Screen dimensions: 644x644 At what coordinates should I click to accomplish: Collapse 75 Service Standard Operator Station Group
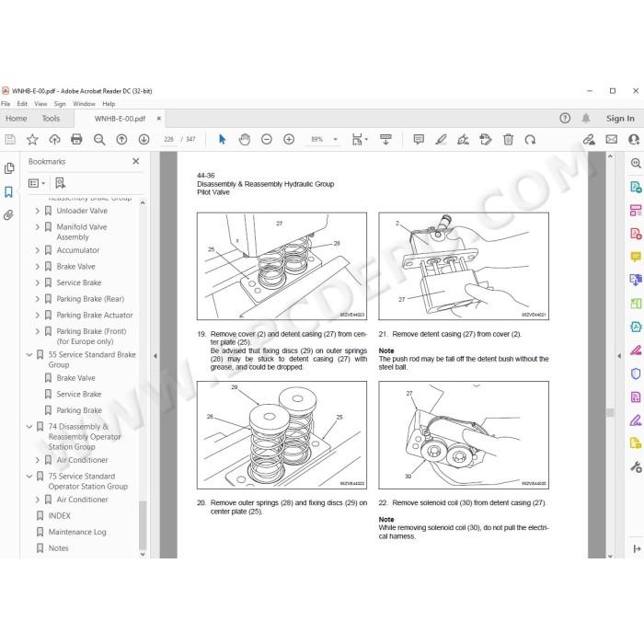coord(29,476)
